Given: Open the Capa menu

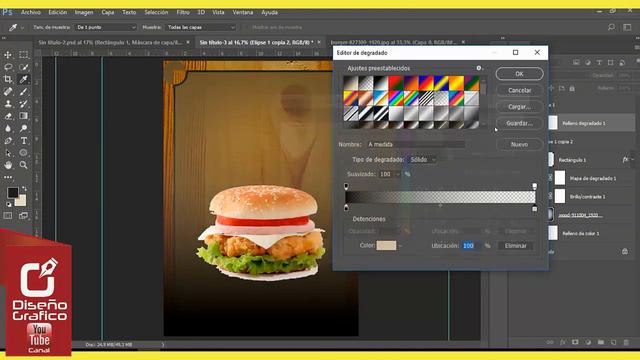Looking at the screenshot, I should 108,12.
